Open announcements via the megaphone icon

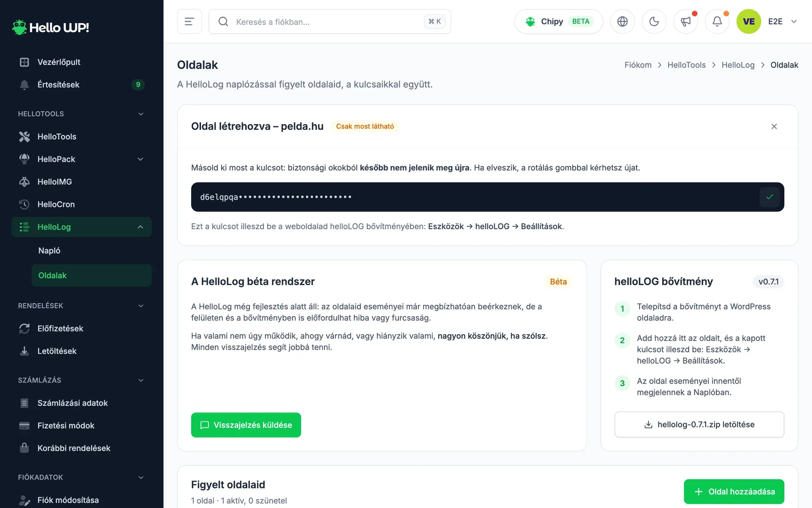click(x=686, y=22)
